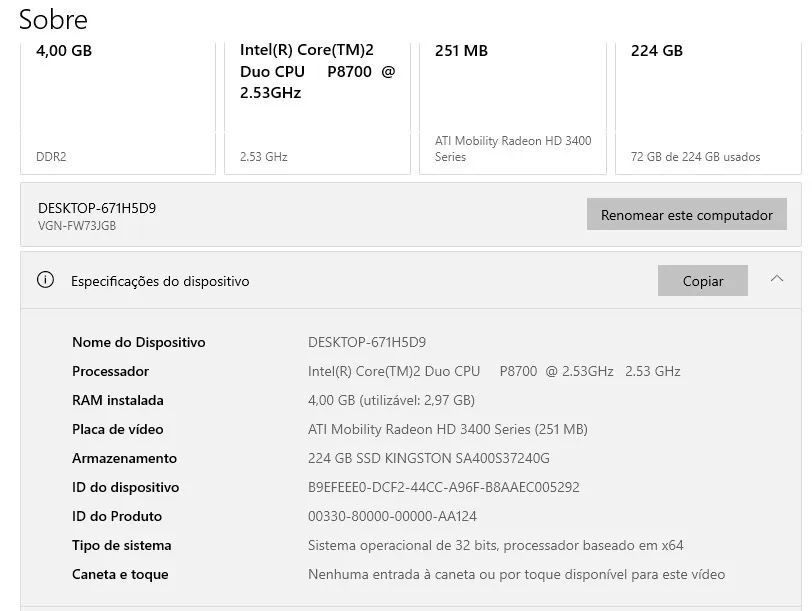Open the 4,00 GB DDR2 memory card
The width and height of the screenshot is (812, 611).
tap(118, 108)
